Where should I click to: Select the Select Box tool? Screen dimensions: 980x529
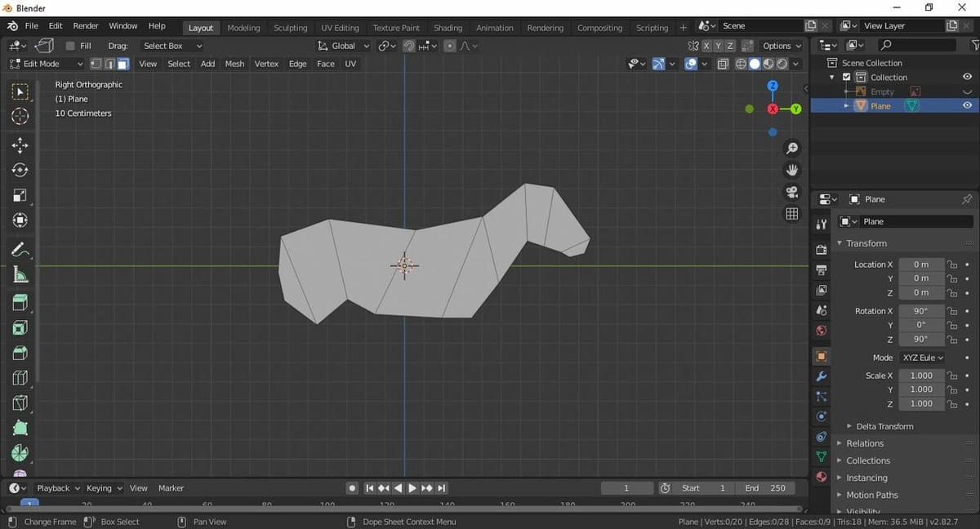(20, 91)
